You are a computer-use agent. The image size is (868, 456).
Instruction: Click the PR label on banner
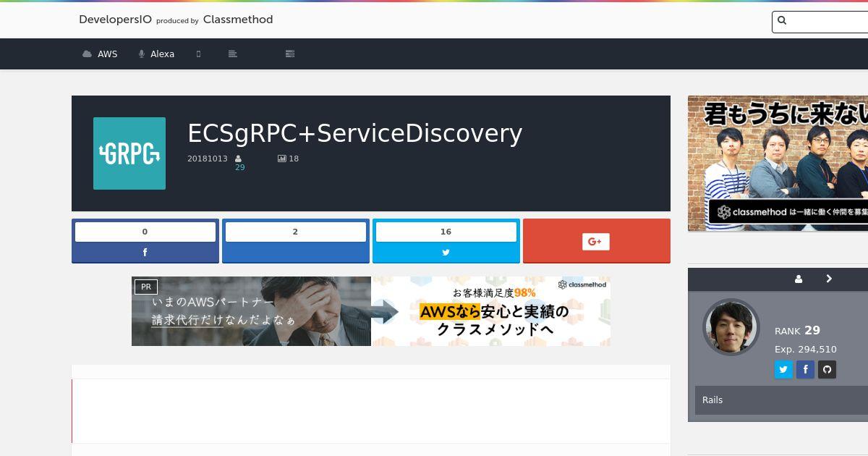(146, 287)
